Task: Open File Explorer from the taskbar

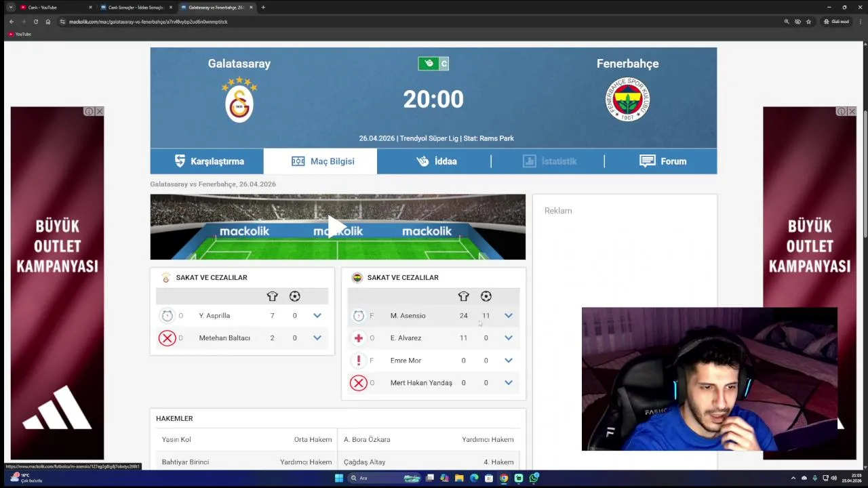Action: pyautogui.click(x=459, y=478)
